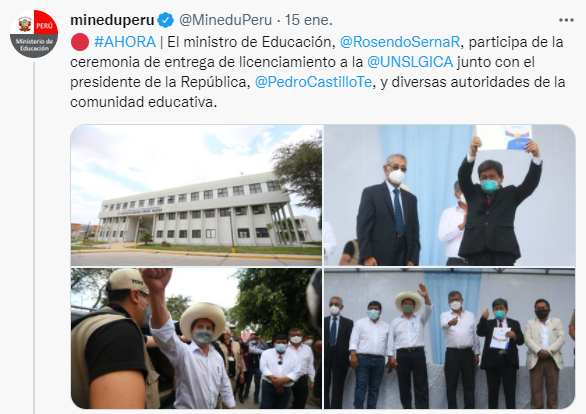The height and width of the screenshot is (414, 586).
Task: Open group photo on stage
Action: pos(450,338)
